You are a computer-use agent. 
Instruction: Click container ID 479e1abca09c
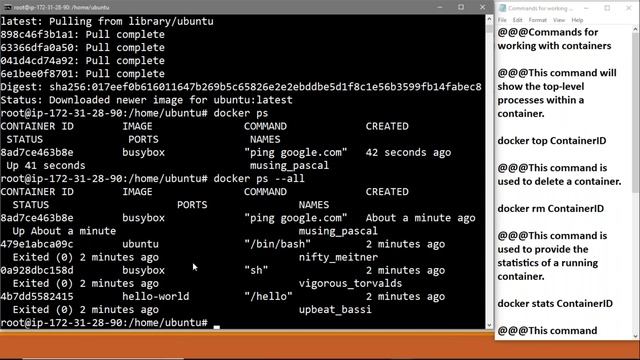click(x=37, y=244)
